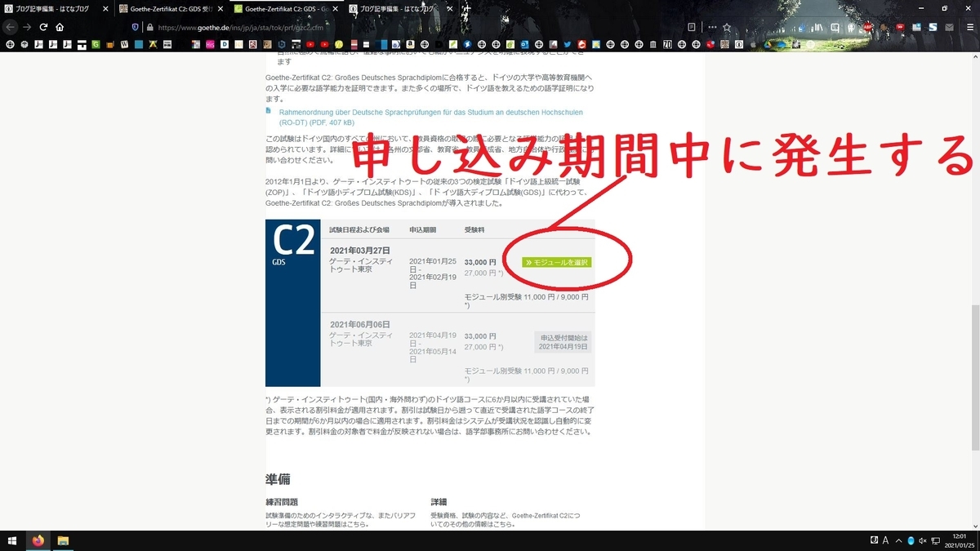
Task: Open the Wikipedia W bookmark
Action: (x=124, y=44)
